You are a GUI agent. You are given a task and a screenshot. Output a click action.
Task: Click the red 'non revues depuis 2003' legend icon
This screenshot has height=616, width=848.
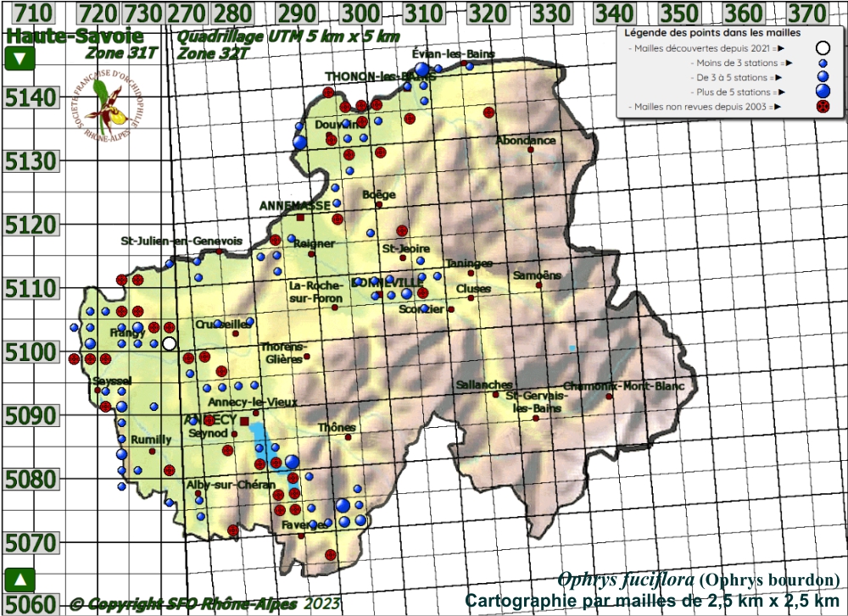tap(822, 107)
